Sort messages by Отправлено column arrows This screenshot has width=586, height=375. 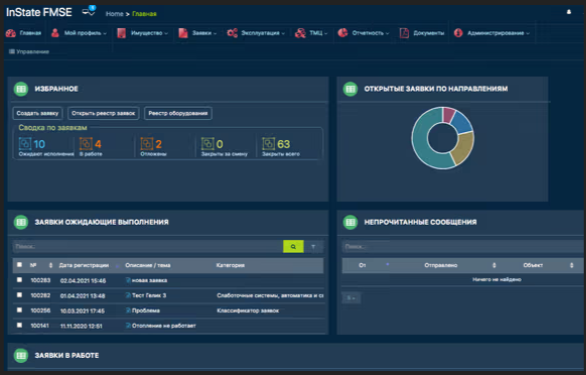point(494,265)
